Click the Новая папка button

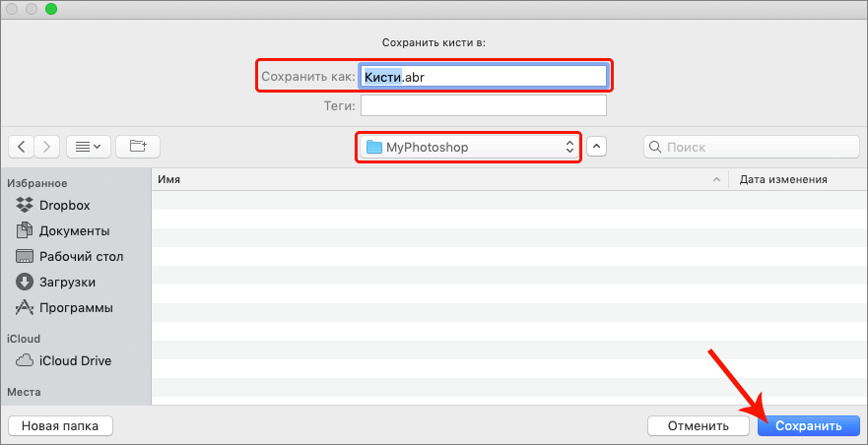pos(60,426)
